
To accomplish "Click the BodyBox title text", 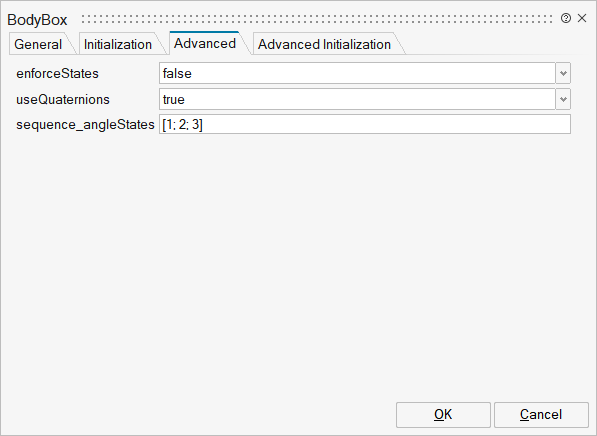I will (x=37, y=20).
